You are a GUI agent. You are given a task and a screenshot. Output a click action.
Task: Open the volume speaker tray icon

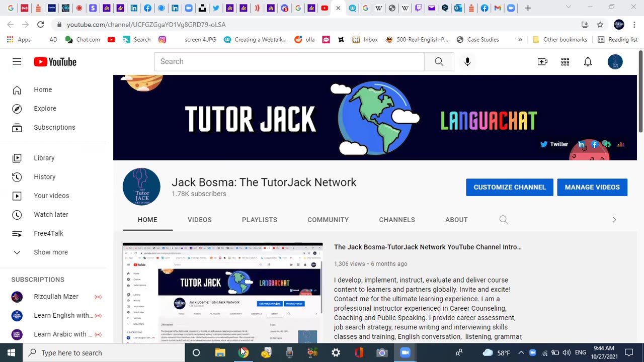[x=567, y=352]
